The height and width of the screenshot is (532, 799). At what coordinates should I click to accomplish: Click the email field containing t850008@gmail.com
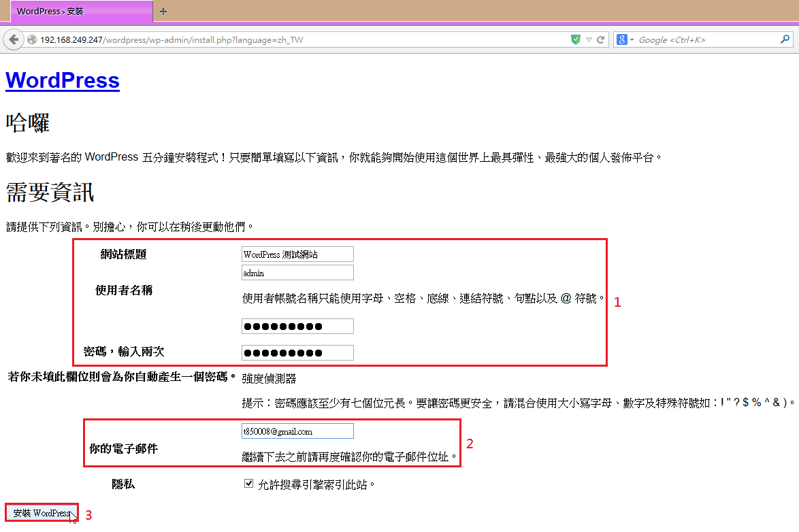[x=297, y=431]
